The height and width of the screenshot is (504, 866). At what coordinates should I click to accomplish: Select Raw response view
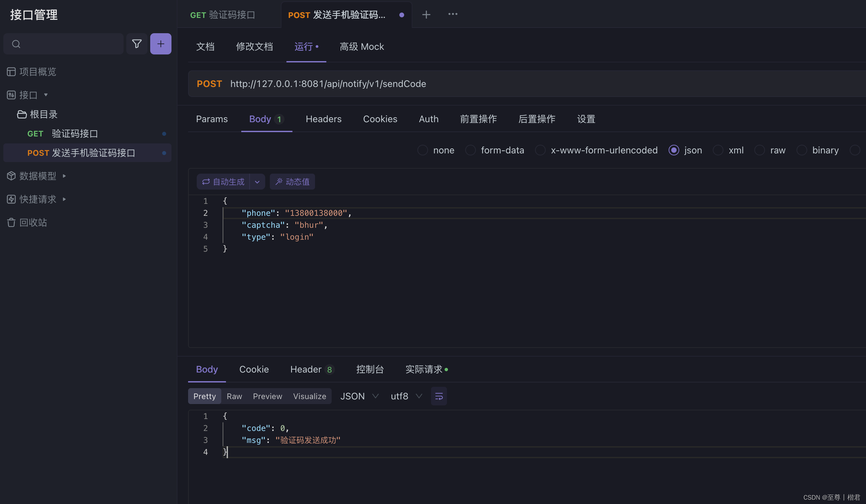(234, 396)
